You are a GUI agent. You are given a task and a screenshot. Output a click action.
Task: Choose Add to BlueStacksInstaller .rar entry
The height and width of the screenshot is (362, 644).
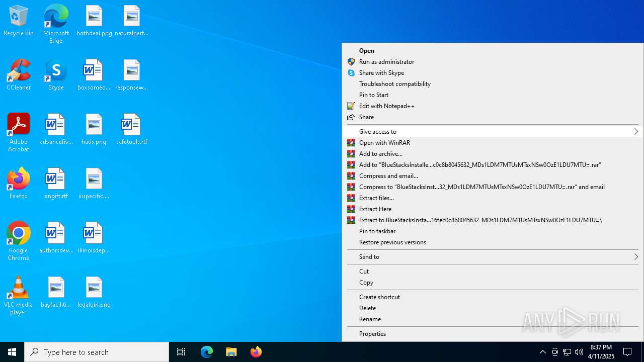(x=493, y=165)
